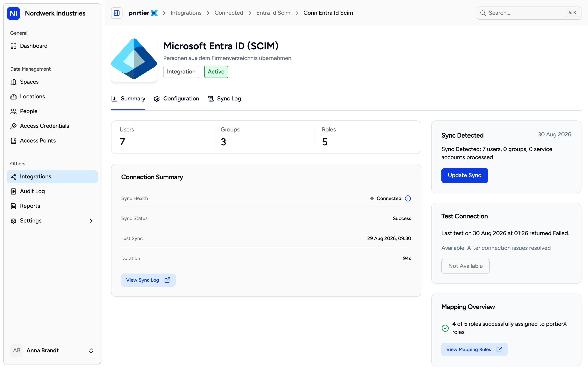Click the Duration value 94s

point(407,259)
